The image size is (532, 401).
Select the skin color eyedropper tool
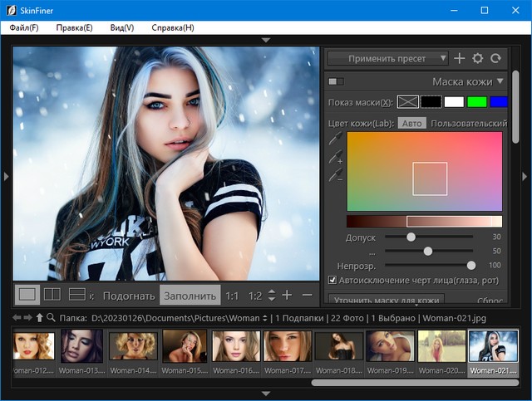click(335, 139)
